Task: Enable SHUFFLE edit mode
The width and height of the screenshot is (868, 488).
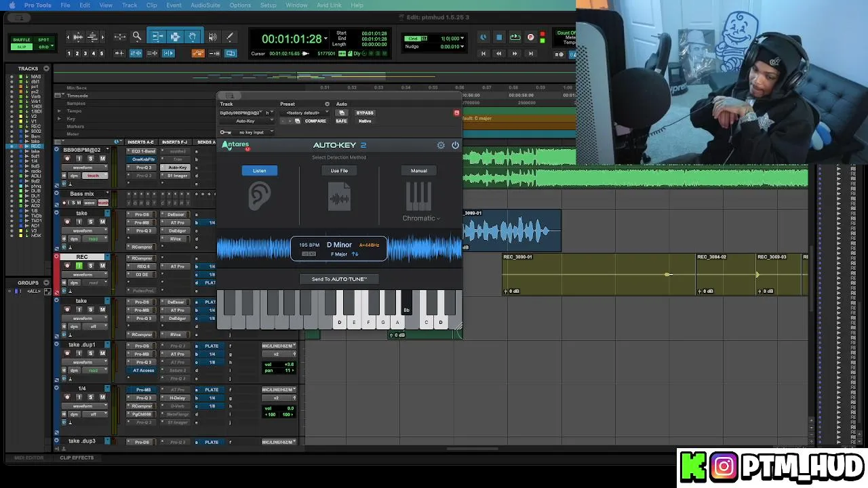Action: [22, 40]
